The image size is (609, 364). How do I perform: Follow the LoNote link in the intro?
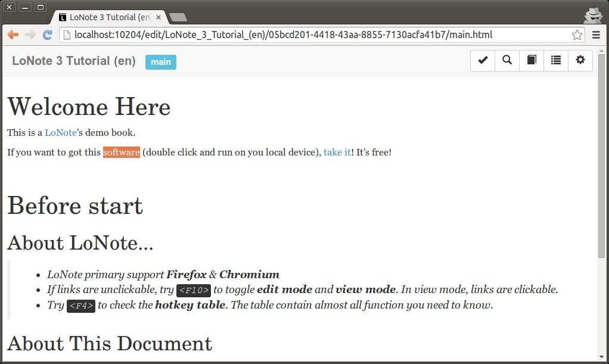(61, 132)
